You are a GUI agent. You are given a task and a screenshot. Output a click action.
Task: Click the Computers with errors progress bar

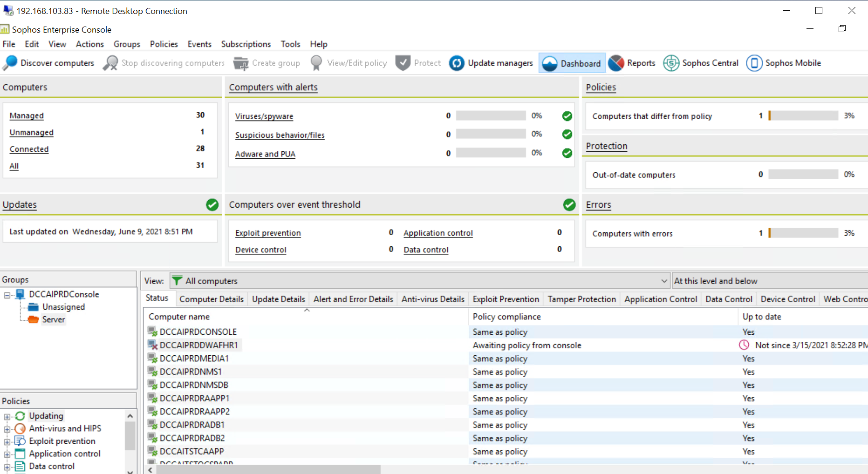coord(803,233)
